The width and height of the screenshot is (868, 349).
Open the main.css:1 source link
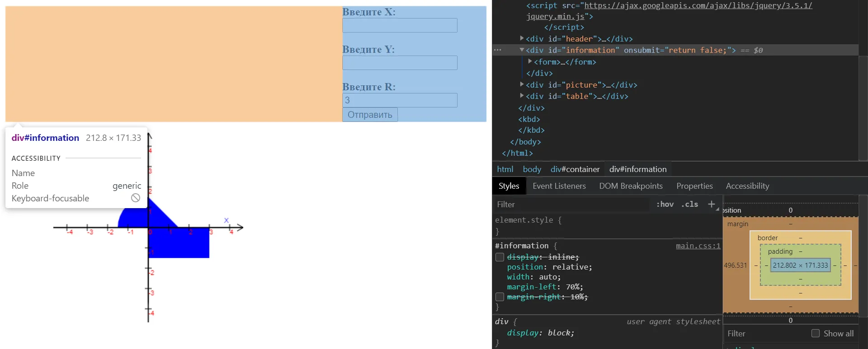click(x=698, y=246)
